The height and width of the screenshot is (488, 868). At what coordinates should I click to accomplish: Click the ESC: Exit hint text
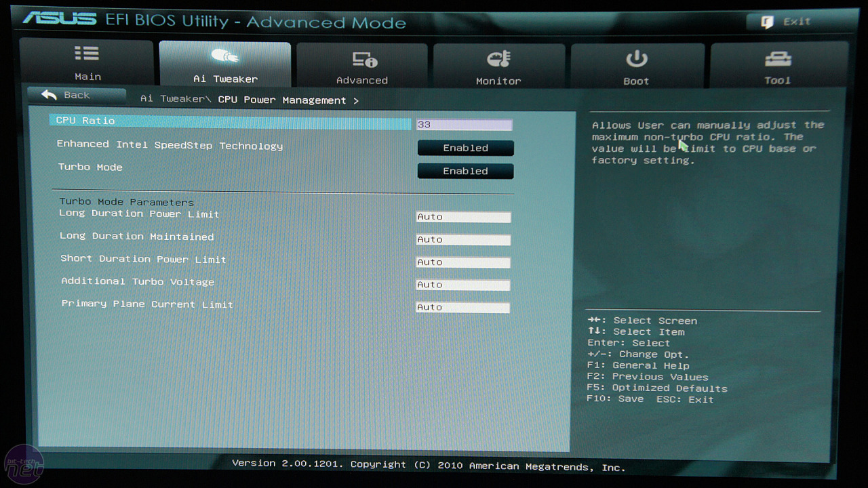click(685, 400)
